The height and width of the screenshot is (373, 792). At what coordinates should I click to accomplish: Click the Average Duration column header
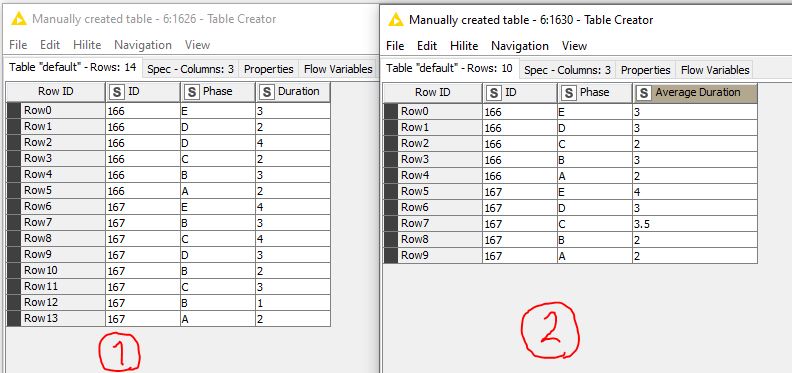(x=695, y=93)
